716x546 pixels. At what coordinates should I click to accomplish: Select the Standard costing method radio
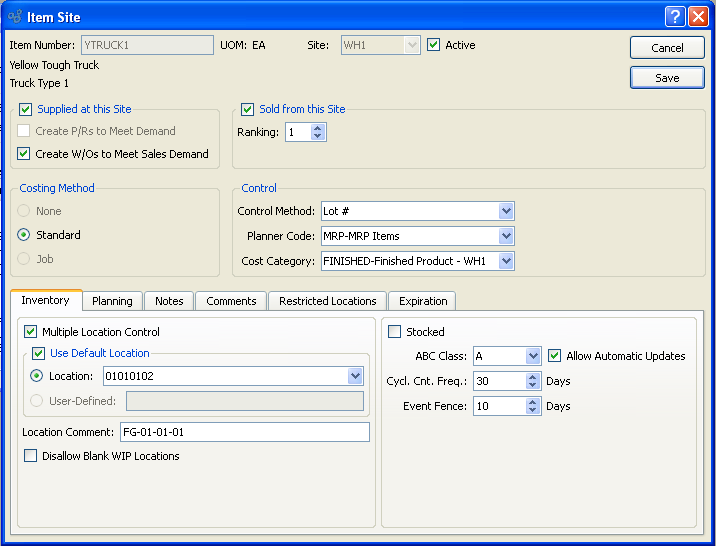click(25, 235)
